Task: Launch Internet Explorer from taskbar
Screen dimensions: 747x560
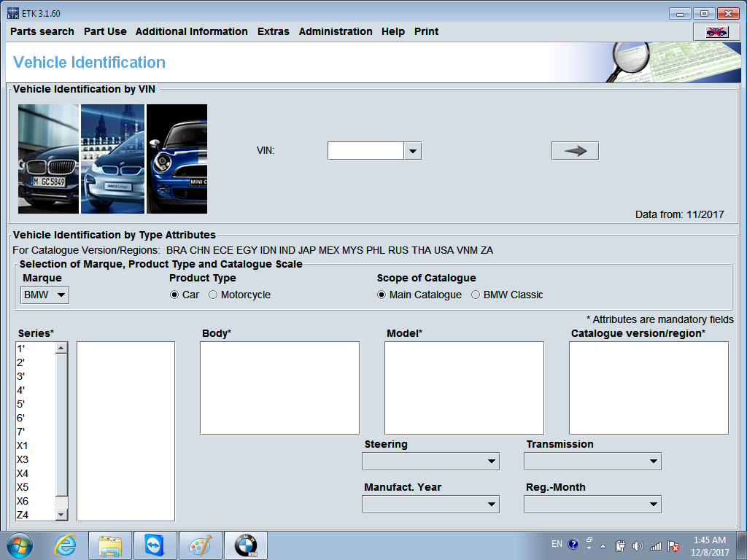Action: click(x=65, y=545)
